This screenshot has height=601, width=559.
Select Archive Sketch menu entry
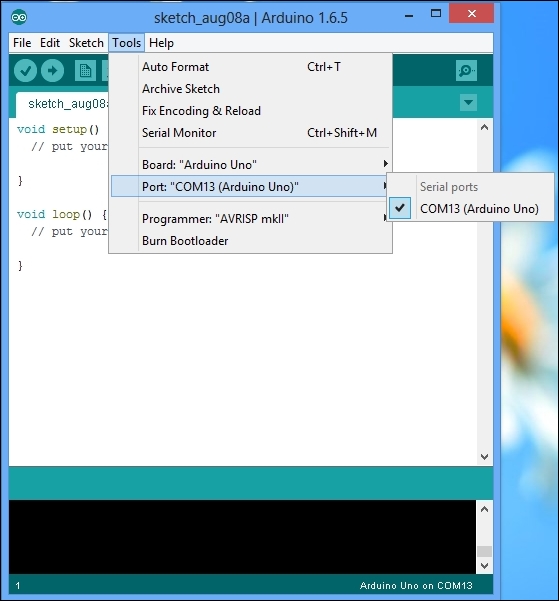(x=250, y=89)
